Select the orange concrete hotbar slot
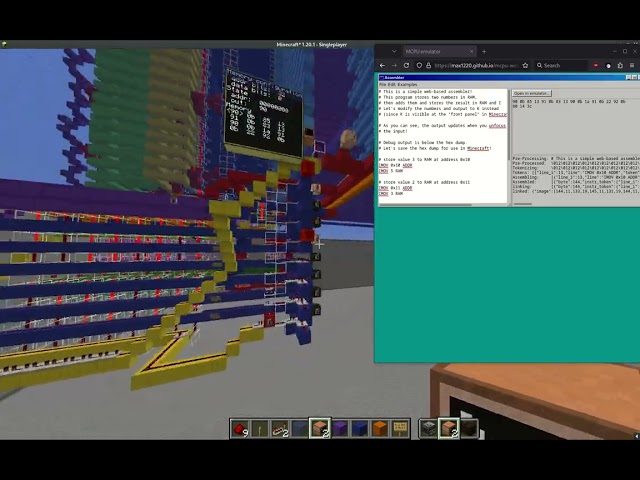 point(380,429)
